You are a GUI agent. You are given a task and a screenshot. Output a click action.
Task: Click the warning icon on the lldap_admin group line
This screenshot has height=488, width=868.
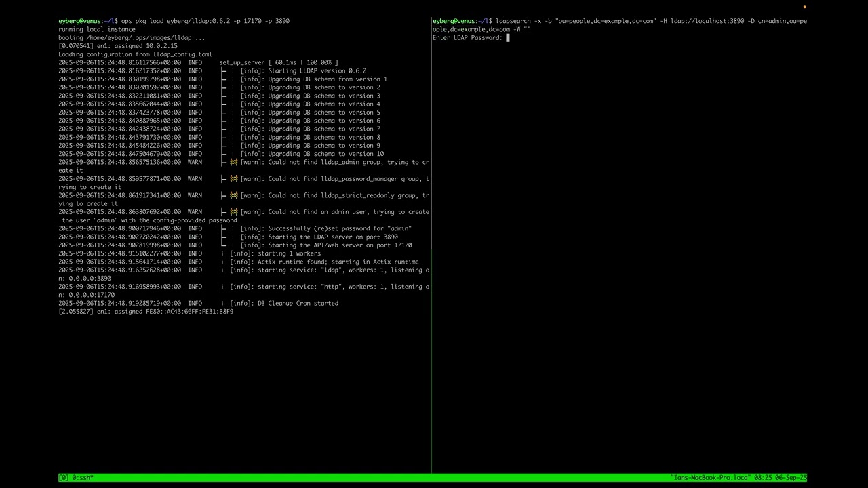coord(234,163)
